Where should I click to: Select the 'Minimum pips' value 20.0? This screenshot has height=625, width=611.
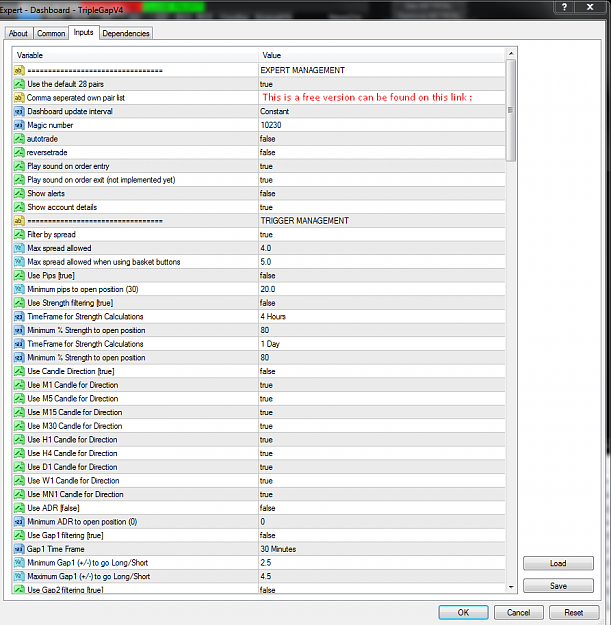point(382,289)
